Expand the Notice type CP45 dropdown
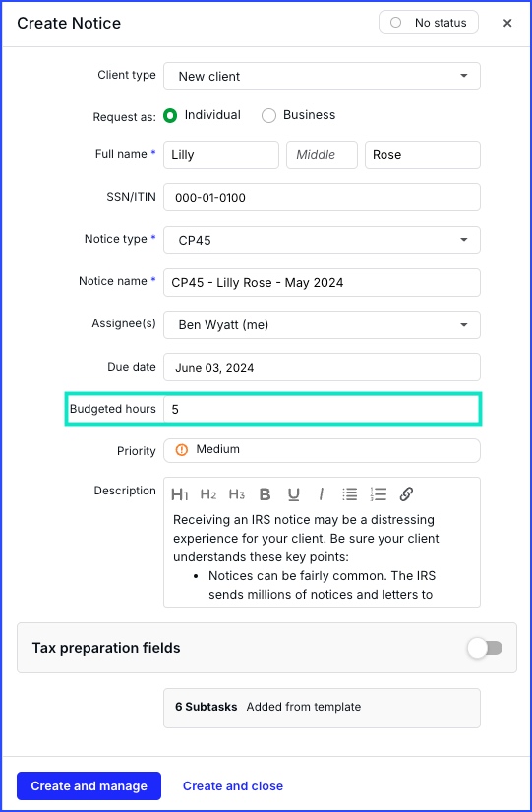 click(322, 240)
